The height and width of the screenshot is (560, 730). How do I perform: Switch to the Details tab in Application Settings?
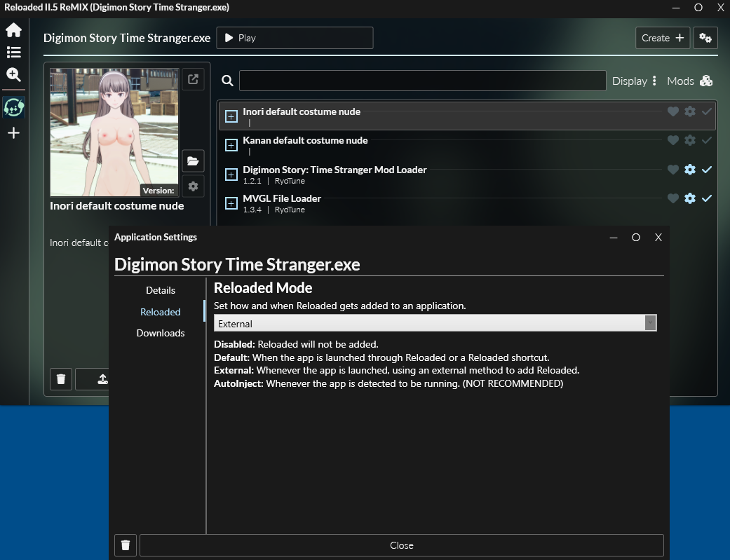coord(160,290)
